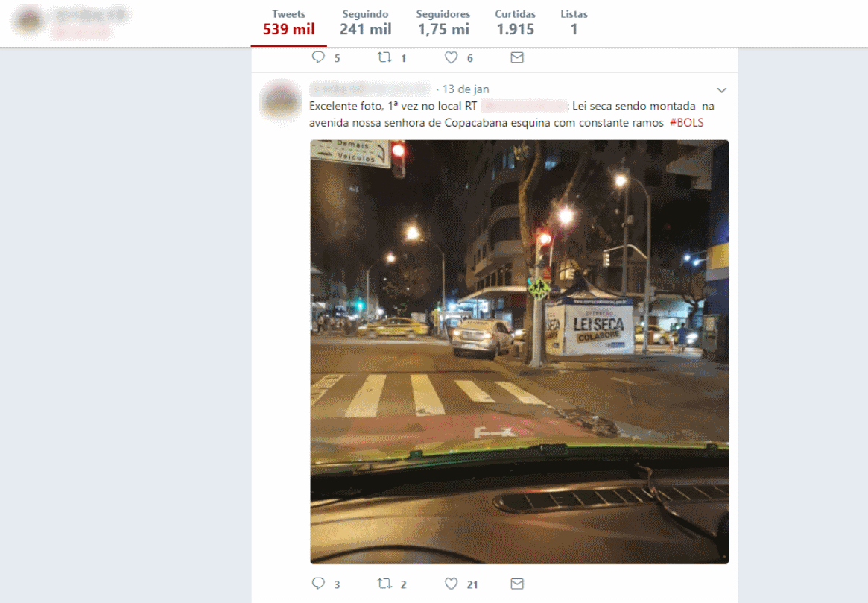
Task: Send the Lei seca tweet via direct message
Action: pyautogui.click(x=517, y=584)
